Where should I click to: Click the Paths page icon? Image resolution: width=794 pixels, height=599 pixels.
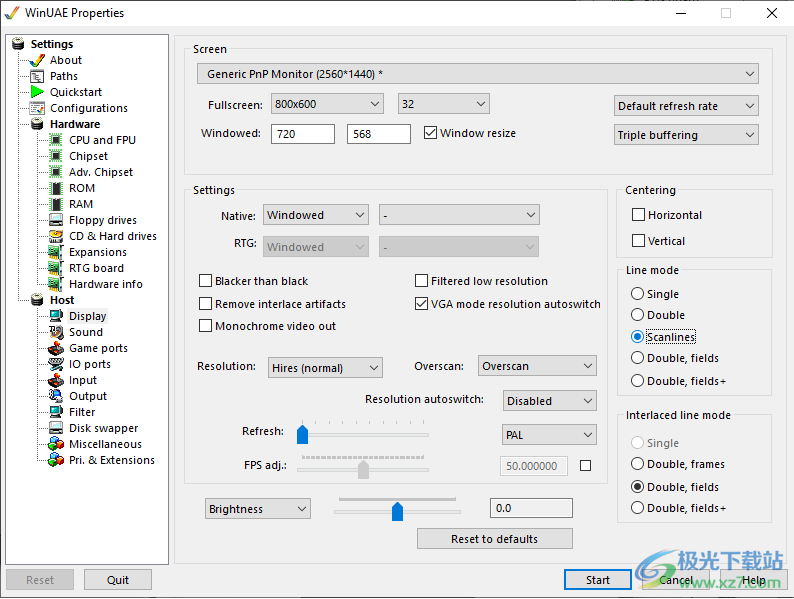[x=37, y=76]
